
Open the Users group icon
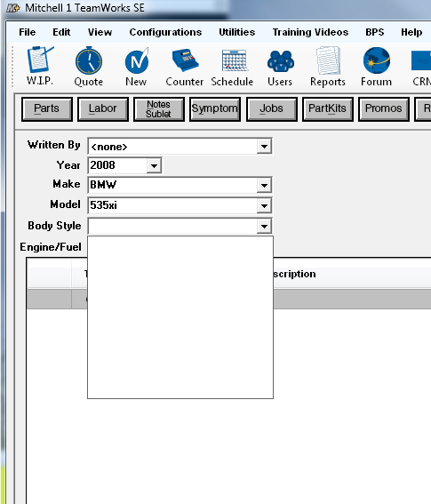click(x=280, y=61)
